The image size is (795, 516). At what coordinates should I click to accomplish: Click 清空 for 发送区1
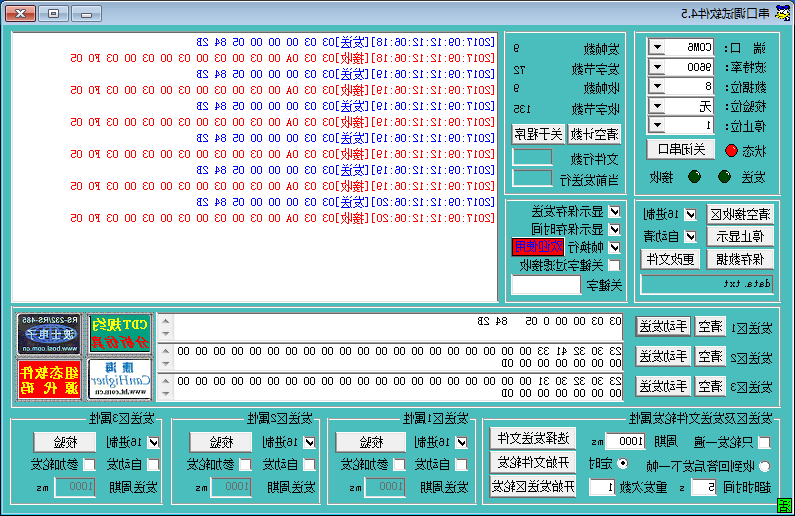click(710, 327)
